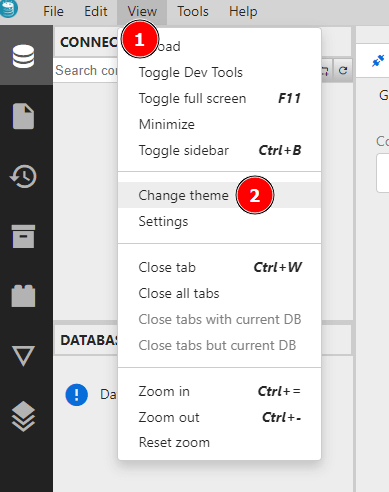Open the archive box icon
The image size is (389, 492).
point(23,236)
